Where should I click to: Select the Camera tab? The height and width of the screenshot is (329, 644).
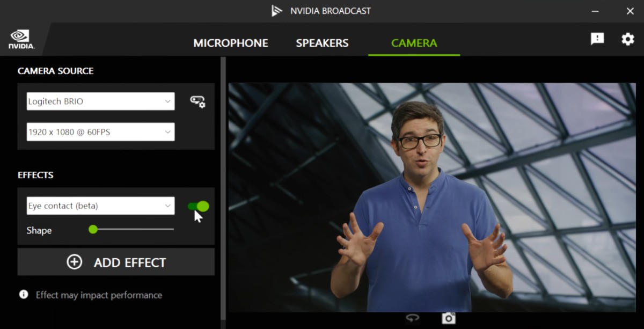(x=414, y=43)
